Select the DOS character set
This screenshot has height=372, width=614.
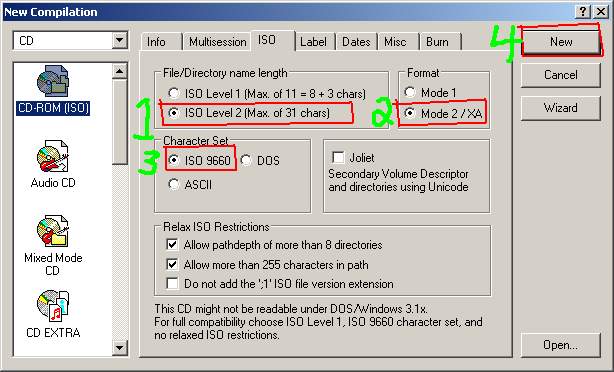tap(246, 160)
